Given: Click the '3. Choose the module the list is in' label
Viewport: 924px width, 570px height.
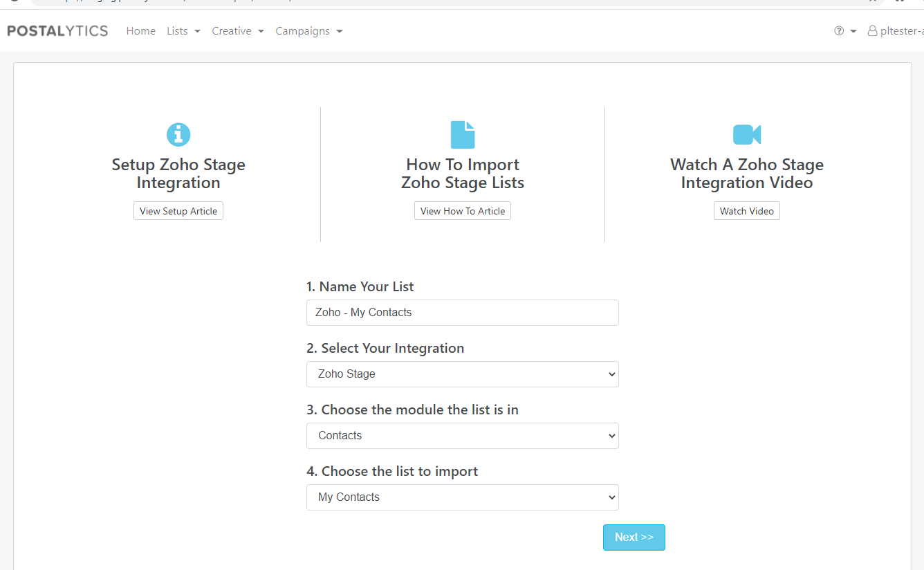Looking at the screenshot, I should pos(412,410).
